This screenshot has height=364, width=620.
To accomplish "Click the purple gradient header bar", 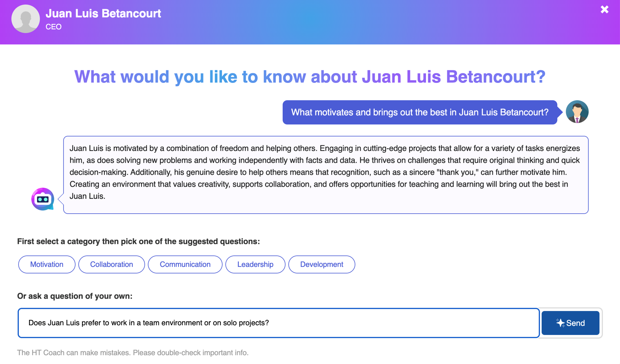I will click(x=371, y=22).
